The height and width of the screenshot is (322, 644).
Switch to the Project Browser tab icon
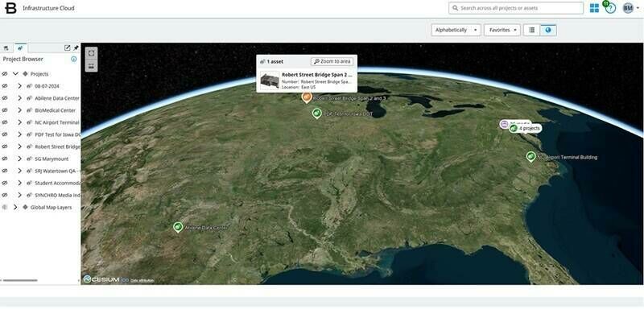tap(20, 48)
